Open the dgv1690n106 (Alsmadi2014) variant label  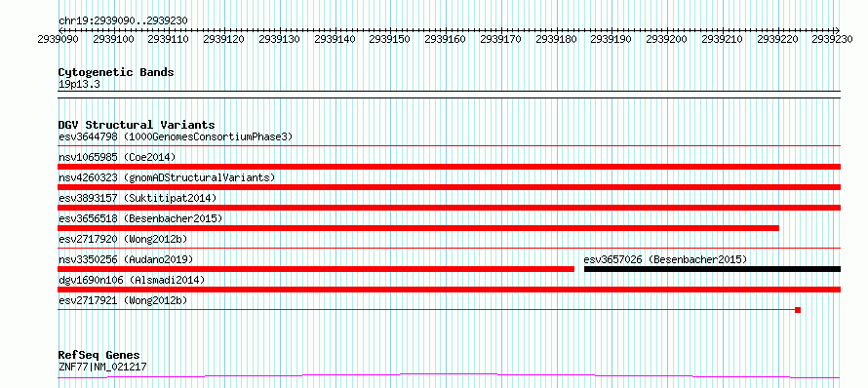point(132,280)
